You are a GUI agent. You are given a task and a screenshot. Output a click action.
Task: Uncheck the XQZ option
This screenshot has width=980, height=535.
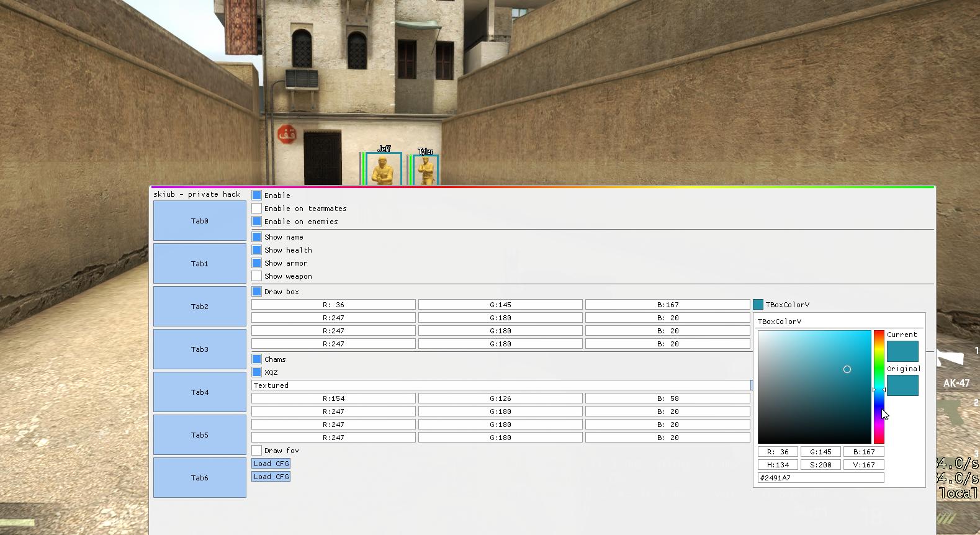click(x=257, y=372)
